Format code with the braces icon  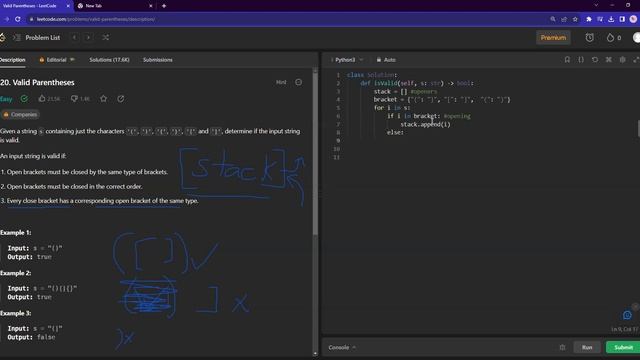click(x=581, y=60)
